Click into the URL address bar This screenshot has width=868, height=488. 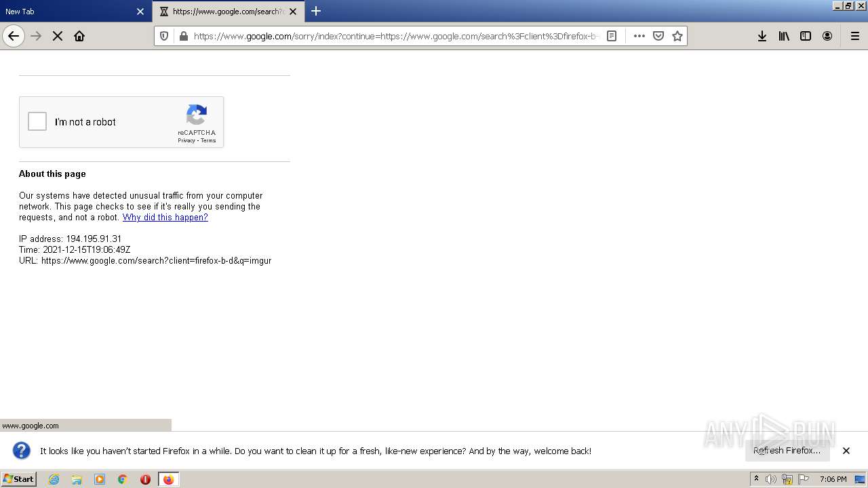tap(396, 36)
